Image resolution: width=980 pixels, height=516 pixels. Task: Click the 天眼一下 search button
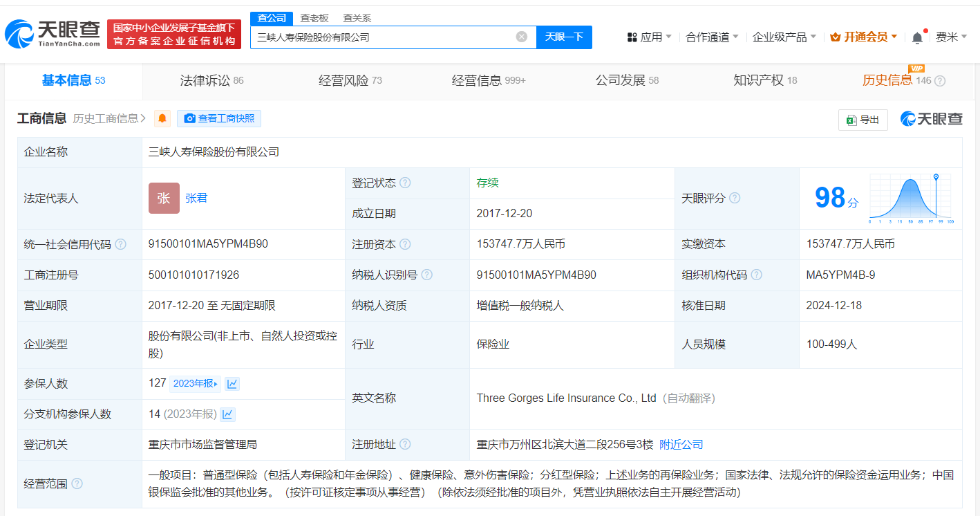pyautogui.click(x=564, y=37)
